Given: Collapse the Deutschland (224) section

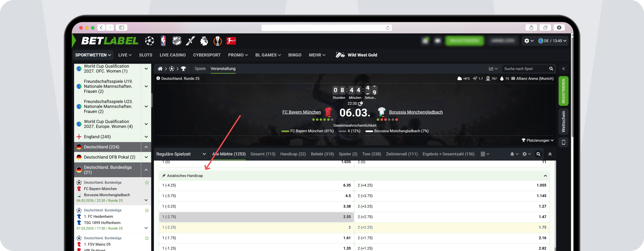Looking at the screenshot, I should pos(146,147).
